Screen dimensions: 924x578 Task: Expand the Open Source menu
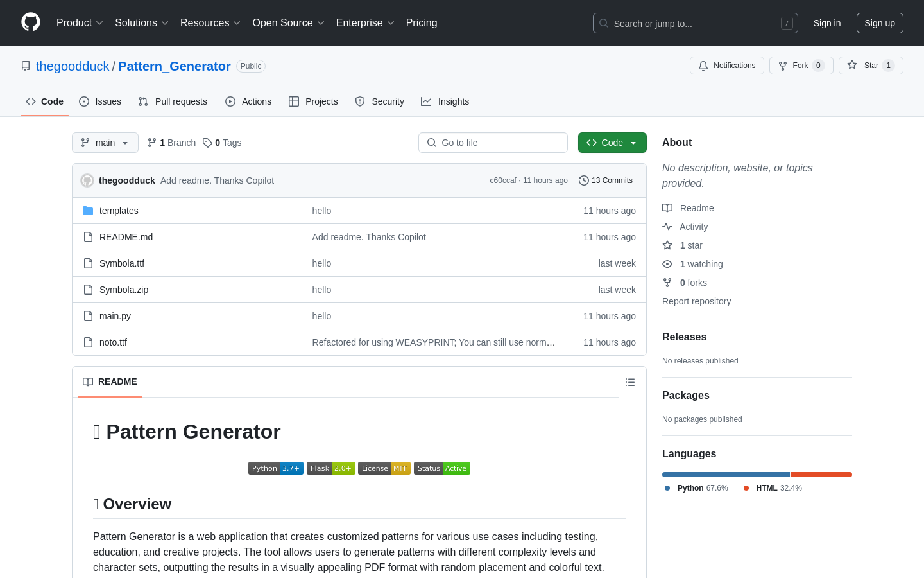tap(289, 23)
